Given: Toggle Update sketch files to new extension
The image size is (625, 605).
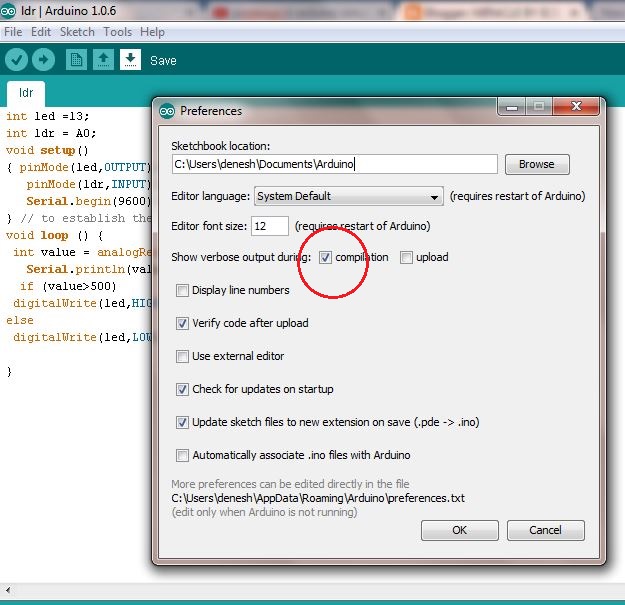Looking at the screenshot, I should pyautogui.click(x=182, y=422).
